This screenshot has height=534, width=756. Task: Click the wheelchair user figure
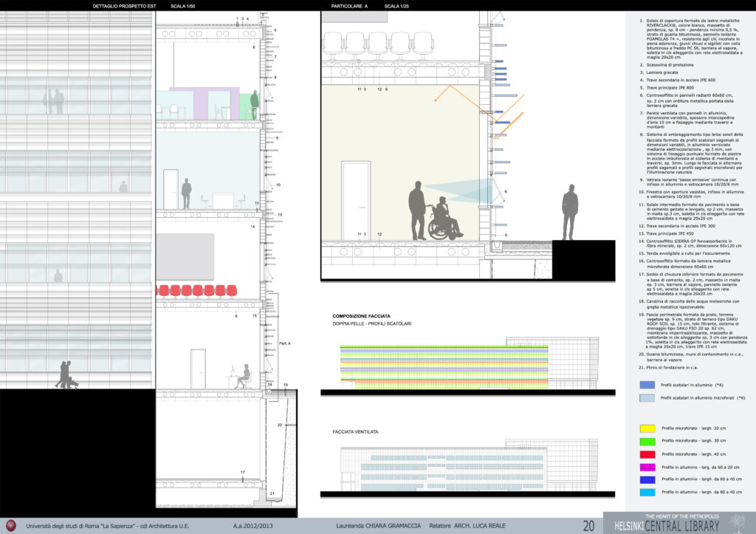click(443, 219)
